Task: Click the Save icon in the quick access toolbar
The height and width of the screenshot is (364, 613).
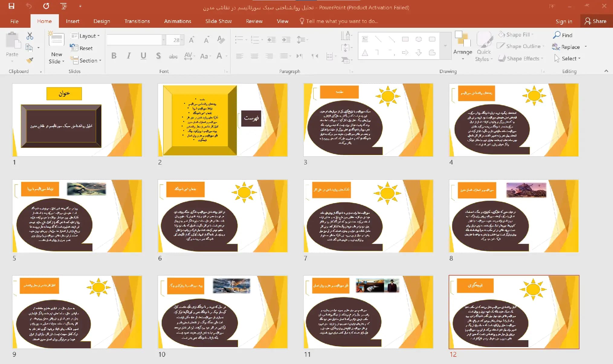Action: 11,6
